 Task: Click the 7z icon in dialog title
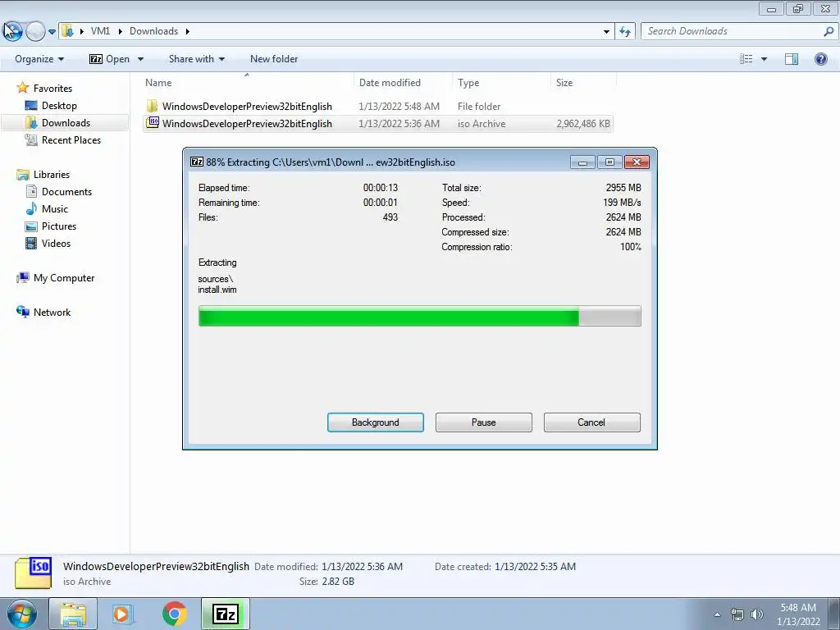197,162
